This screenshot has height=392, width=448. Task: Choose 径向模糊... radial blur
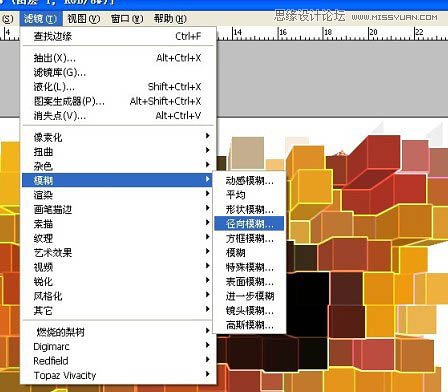(x=249, y=224)
